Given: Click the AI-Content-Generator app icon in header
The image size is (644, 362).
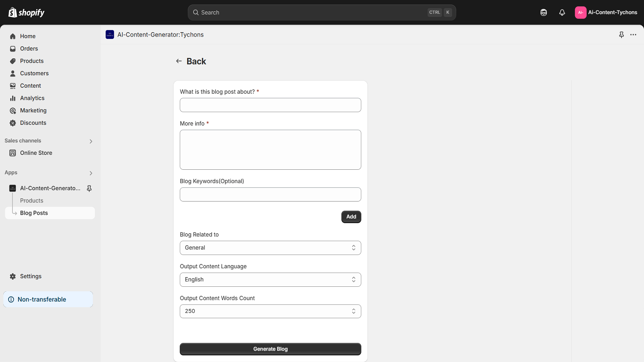Looking at the screenshot, I should tap(110, 35).
